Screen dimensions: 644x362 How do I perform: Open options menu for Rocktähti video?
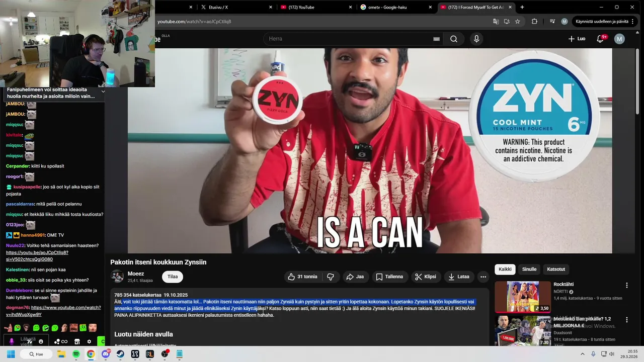[x=626, y=286]
